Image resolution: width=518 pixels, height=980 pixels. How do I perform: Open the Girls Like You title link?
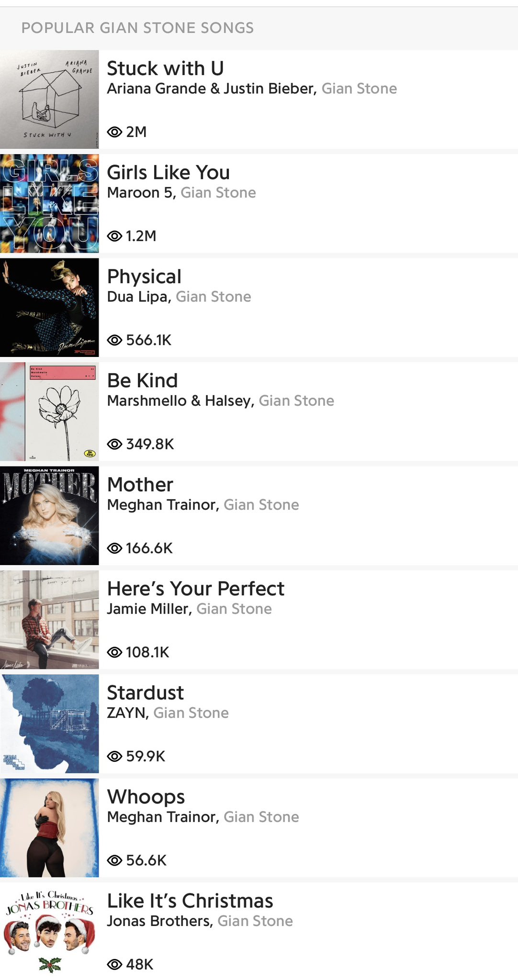168,172
